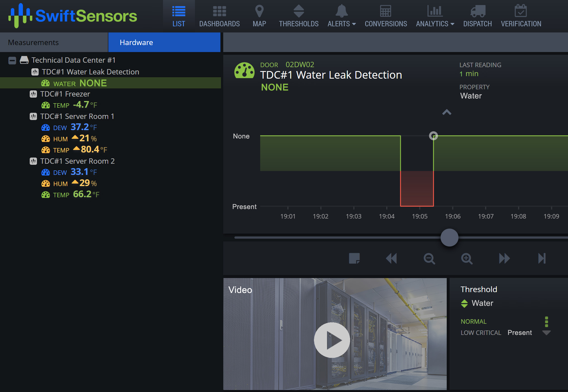
Task: Click the SwiftSensors logo
Action: pos(73,16)
